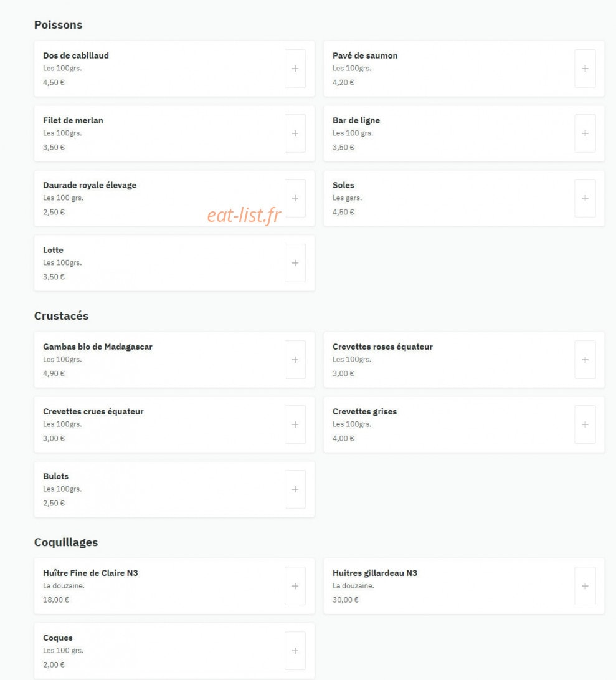Click plus for Crevettes roses équateur
The height and width of the screenshot is (680, 616).
coord(585,360)
